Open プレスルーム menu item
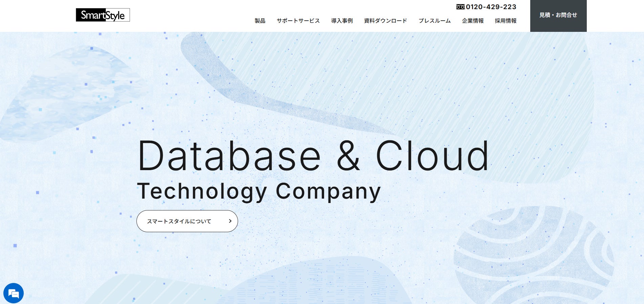Screen dimensions: 644x304 point(434,21)
